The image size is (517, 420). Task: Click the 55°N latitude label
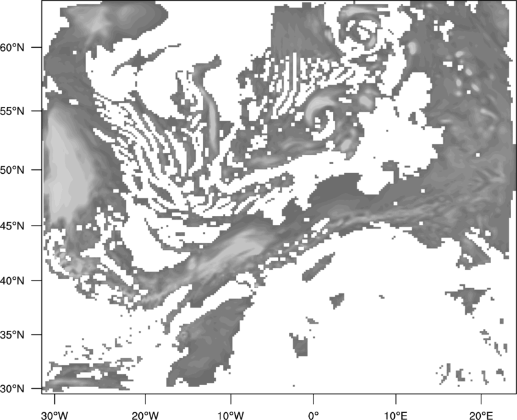click(12, 111)
